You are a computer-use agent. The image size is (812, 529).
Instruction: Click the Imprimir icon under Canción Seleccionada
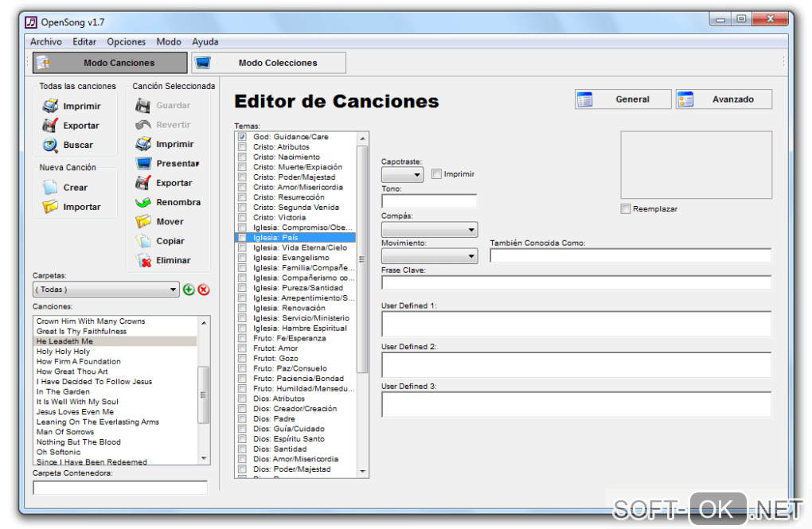143,144
